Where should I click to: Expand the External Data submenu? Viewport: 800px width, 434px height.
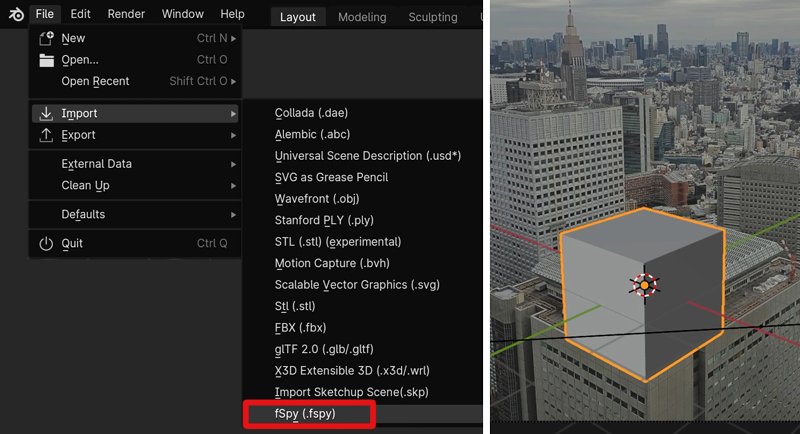click(136, 164)
